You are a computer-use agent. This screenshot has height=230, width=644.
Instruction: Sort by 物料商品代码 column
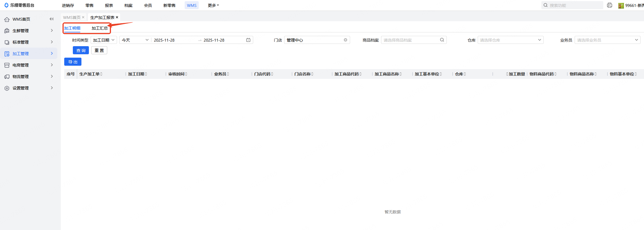pos(555,74)
